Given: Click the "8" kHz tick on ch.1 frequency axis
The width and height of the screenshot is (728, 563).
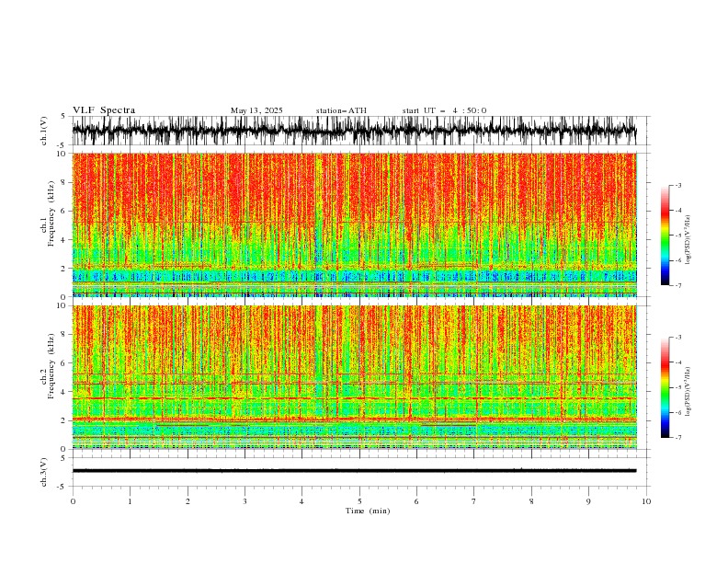Looking at the screenshot, I should [65, 182].
